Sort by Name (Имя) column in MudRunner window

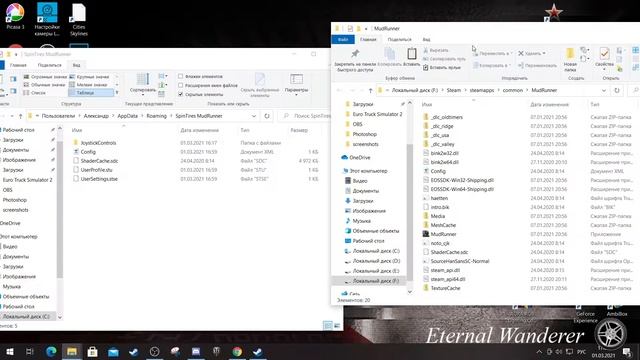point(427,104)
